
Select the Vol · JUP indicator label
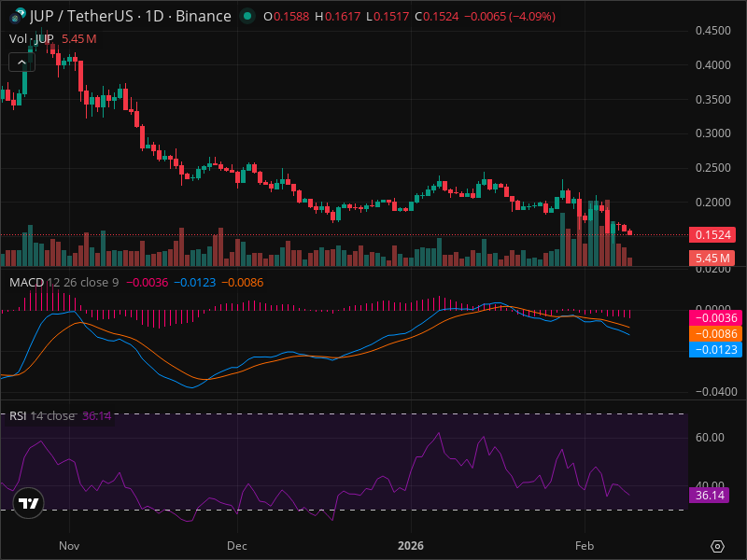[x=32, y=38]
